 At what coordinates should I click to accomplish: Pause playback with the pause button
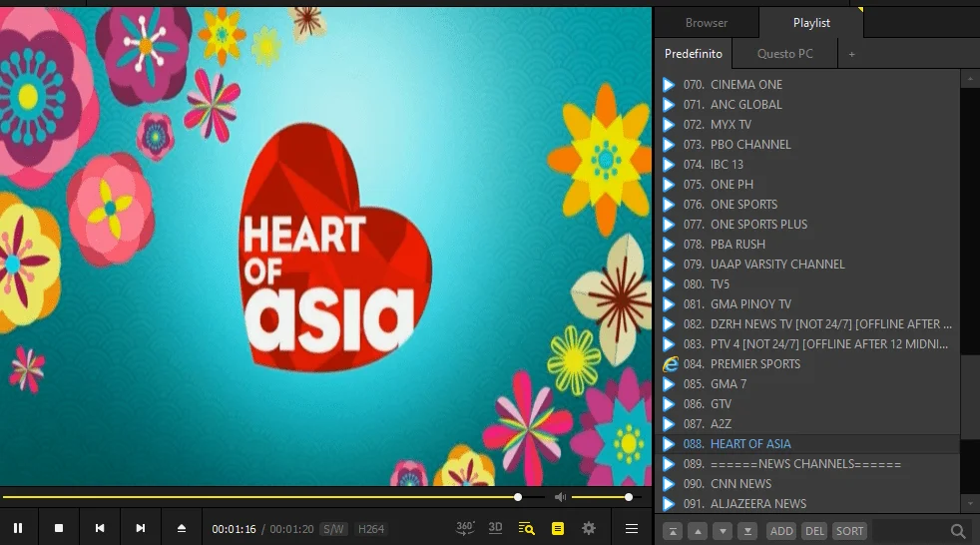tap(18, 528)
